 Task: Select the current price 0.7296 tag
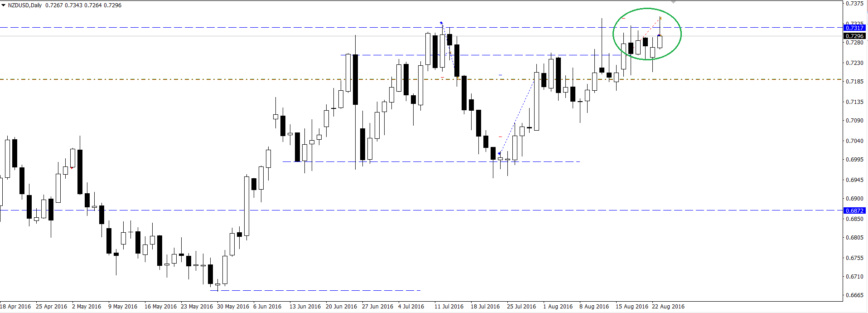coord(855,36)
